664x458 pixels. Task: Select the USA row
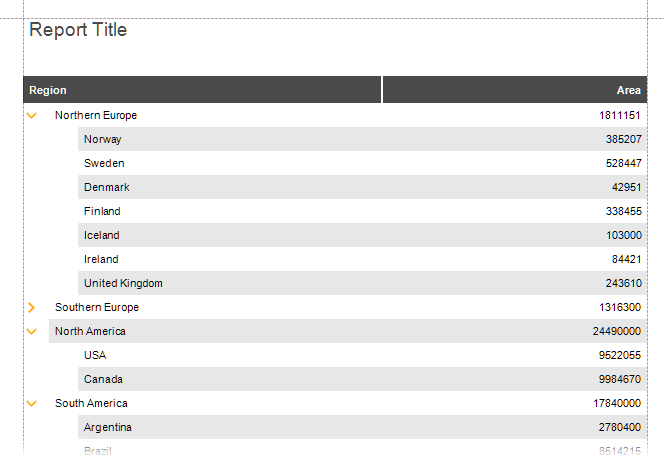pyautogui.click(x=362, y=355)
